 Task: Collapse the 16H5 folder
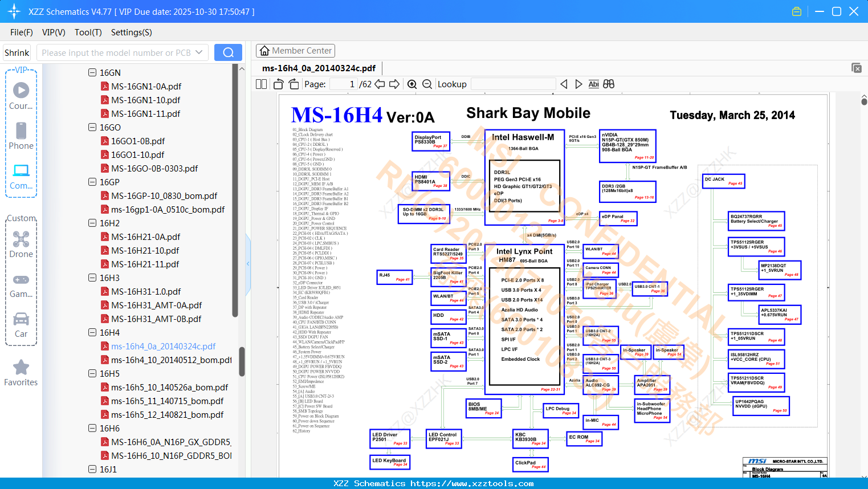click(x=92, y=374)
